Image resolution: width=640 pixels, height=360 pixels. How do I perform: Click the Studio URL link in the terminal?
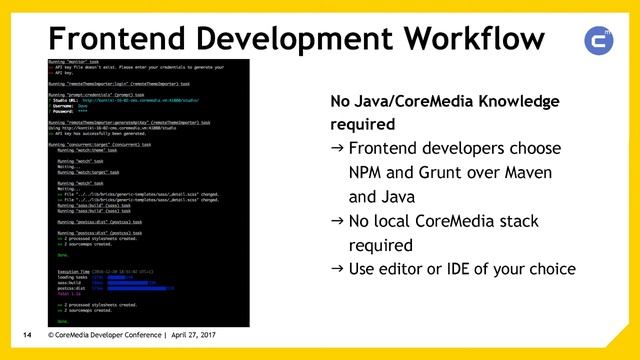141,100
